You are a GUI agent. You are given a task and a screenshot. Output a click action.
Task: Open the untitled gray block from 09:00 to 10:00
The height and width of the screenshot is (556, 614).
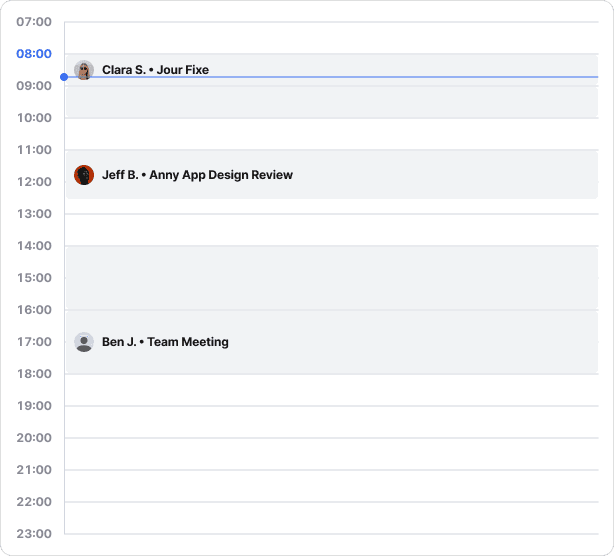point(332,102)
